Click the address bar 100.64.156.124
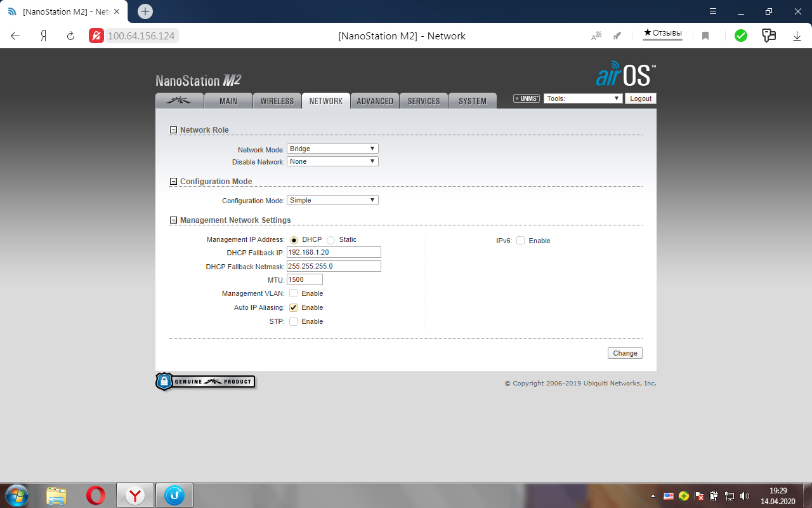 [141, 36]
